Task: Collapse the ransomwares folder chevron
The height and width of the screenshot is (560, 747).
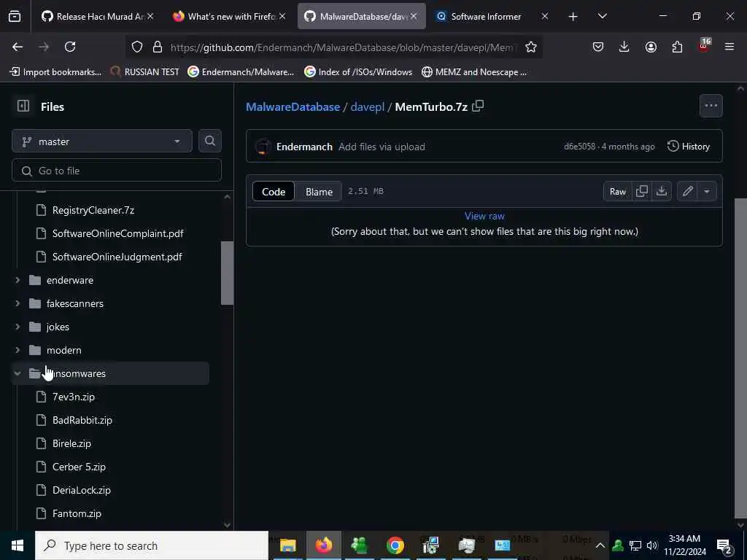Action: (18, 373)
